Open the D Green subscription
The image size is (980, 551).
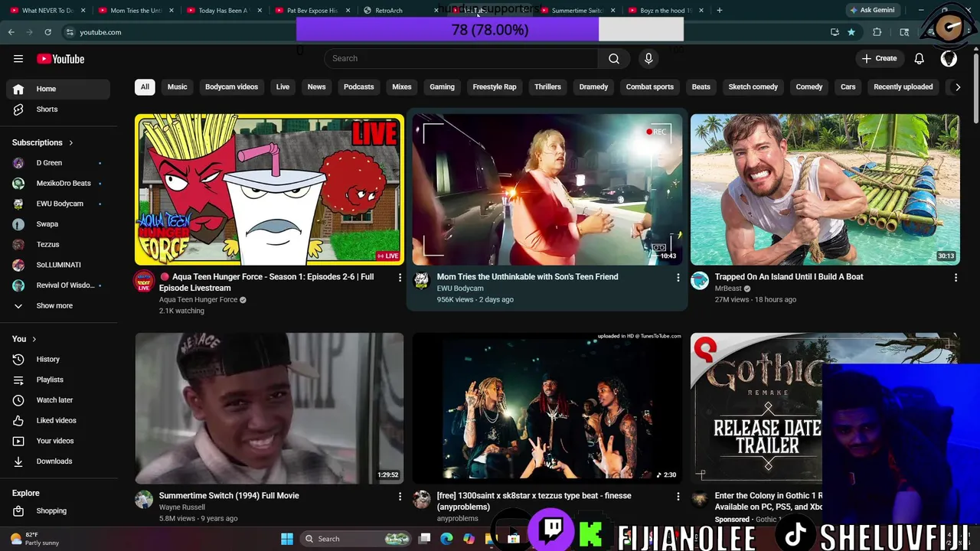58,163
